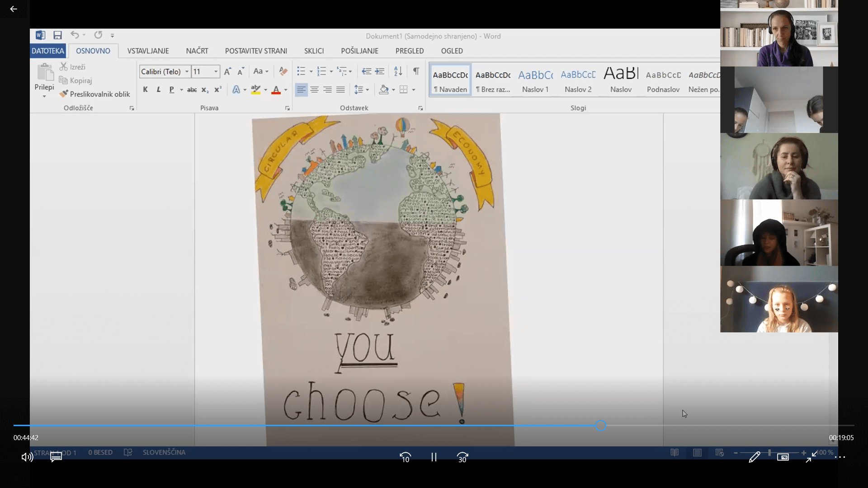Click the Undo arrow in Word's toolbar

(75, 35)
